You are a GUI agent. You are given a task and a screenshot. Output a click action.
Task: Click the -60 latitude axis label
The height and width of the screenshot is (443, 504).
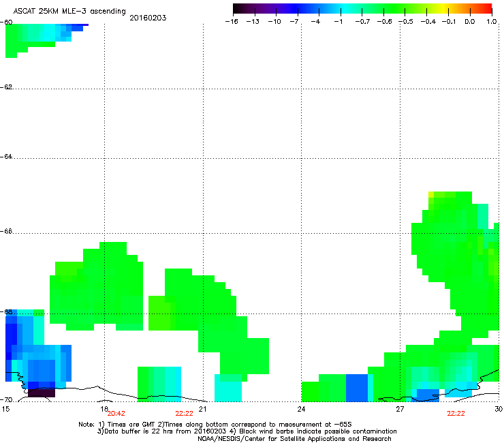6,22
